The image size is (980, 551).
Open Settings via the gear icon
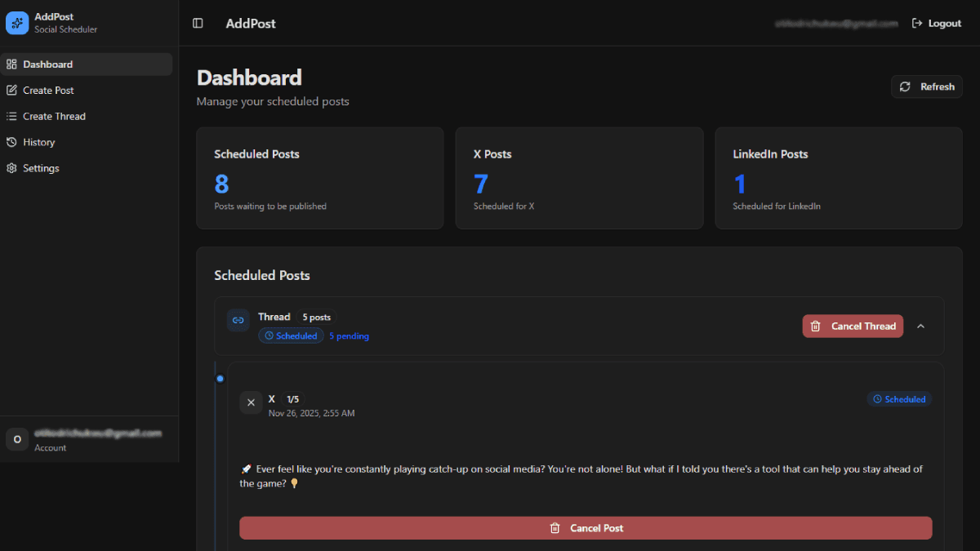[11, 168]
